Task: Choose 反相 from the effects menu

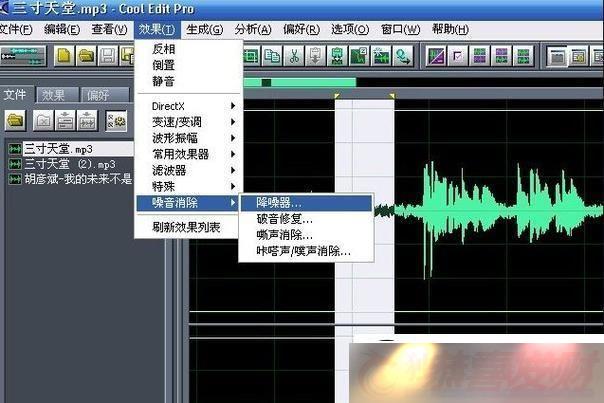Action: pyautogui.click(x=189, y=49)
